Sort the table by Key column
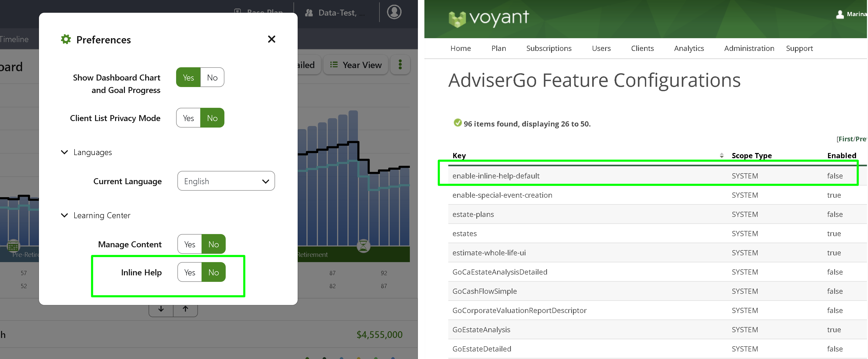This screenshot has height=359, width=868. 459,155
